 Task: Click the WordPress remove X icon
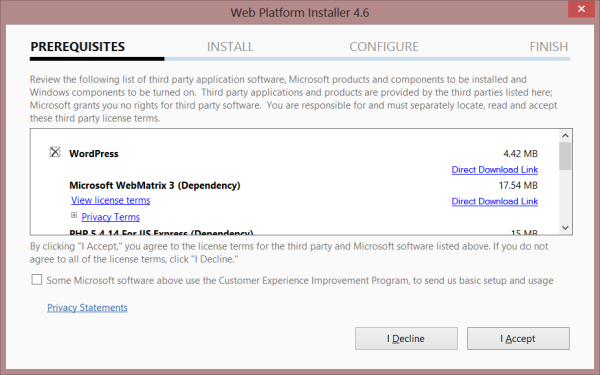pyautogui.click(x=55, y=152)
